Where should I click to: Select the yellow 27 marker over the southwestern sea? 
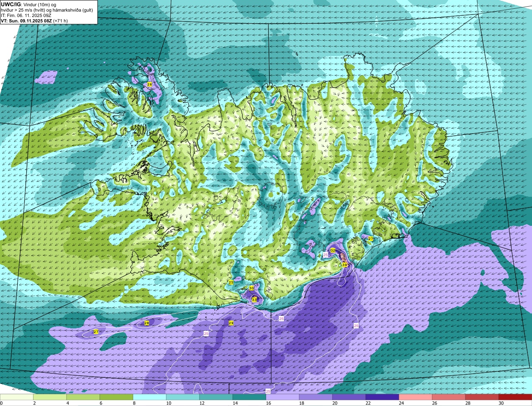(x=96, y=332)
